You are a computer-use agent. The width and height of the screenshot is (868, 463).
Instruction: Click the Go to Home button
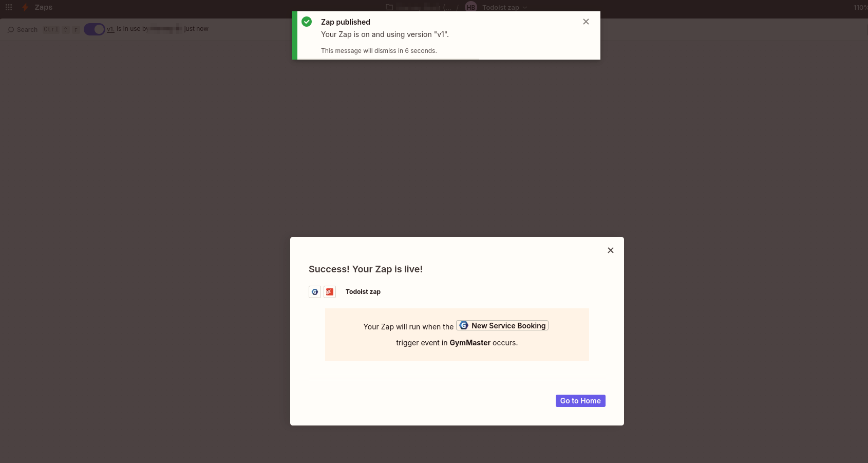[x=580, y=401]
